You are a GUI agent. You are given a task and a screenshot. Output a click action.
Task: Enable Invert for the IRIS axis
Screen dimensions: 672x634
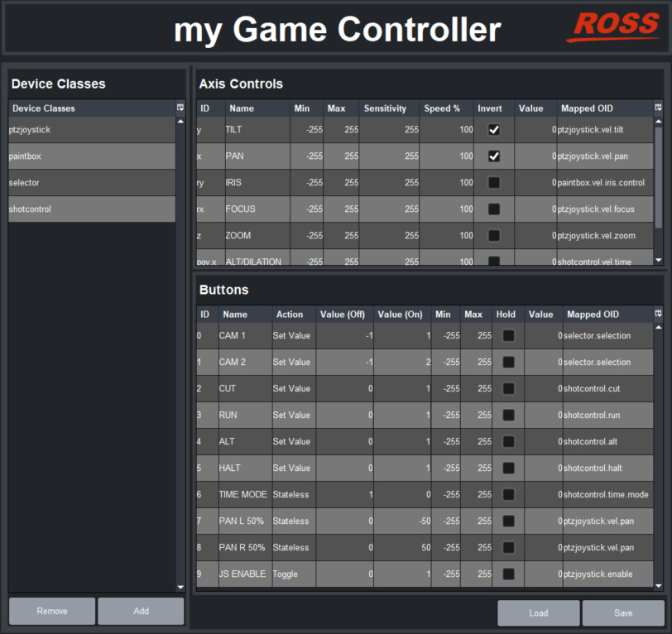coord(494,183)
